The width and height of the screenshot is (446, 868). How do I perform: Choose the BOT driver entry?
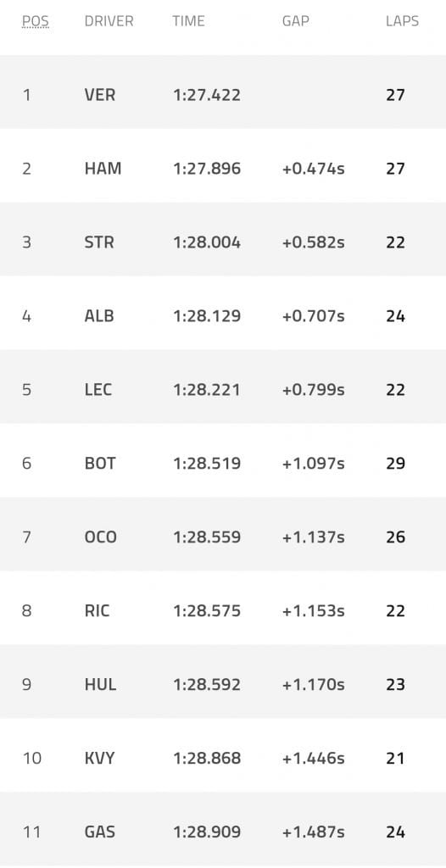(100, 464)
